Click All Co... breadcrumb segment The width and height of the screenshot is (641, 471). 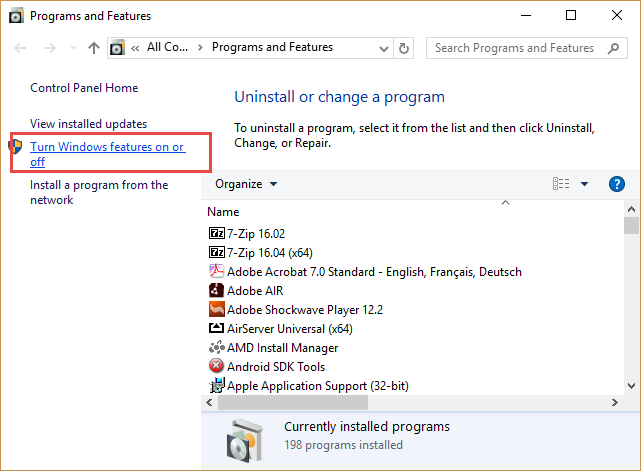(167, 47)
